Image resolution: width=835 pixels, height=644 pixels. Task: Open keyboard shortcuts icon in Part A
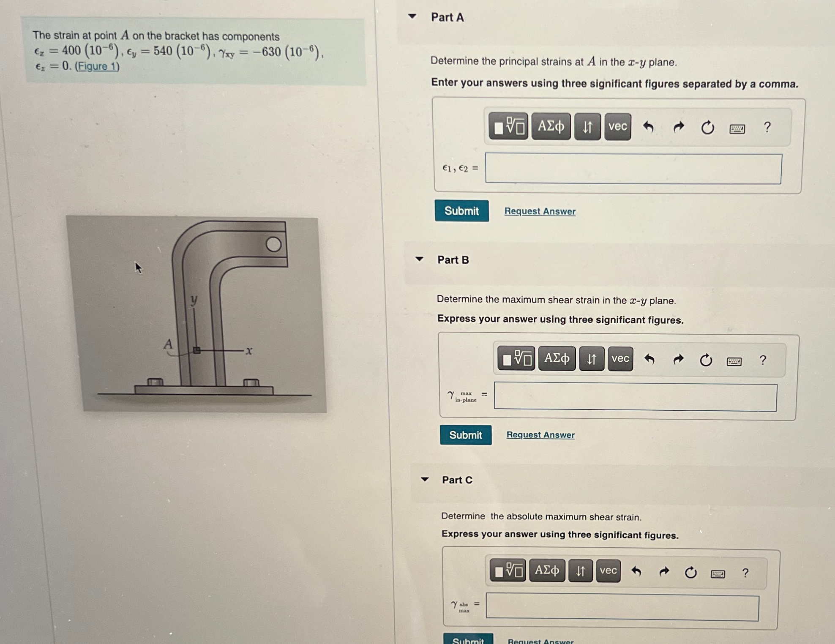(737, 128)
